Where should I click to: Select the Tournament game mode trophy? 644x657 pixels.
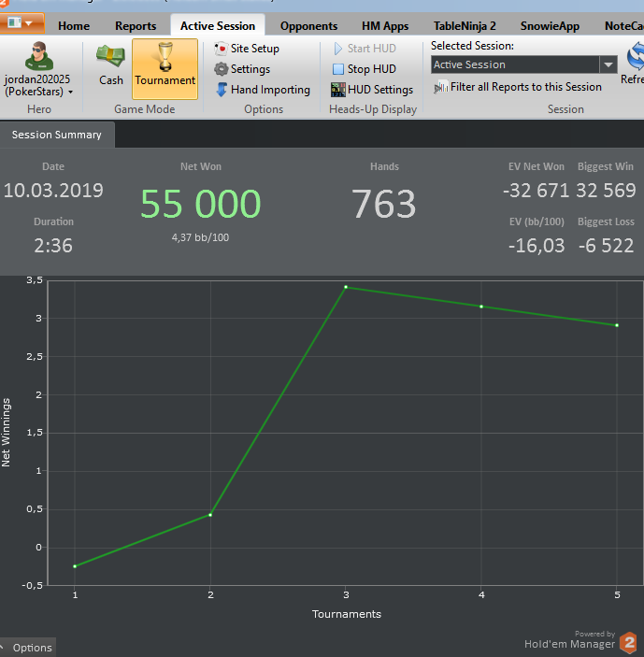165,69
